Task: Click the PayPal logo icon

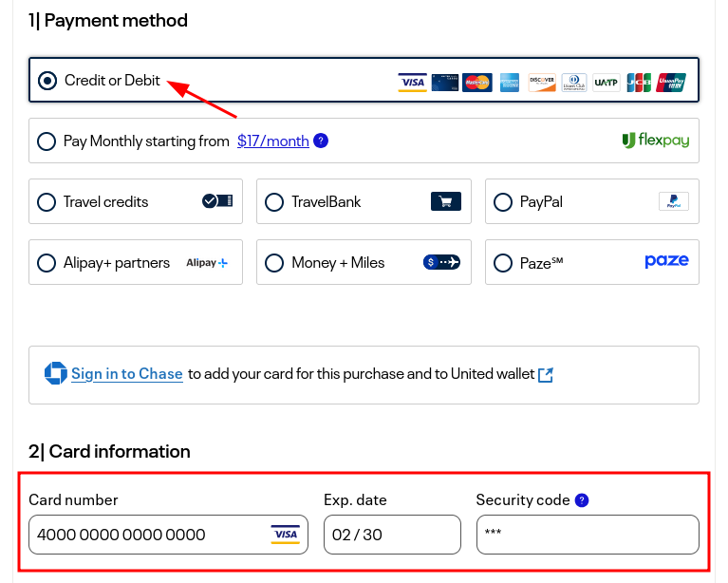Action: pos(674,201)
